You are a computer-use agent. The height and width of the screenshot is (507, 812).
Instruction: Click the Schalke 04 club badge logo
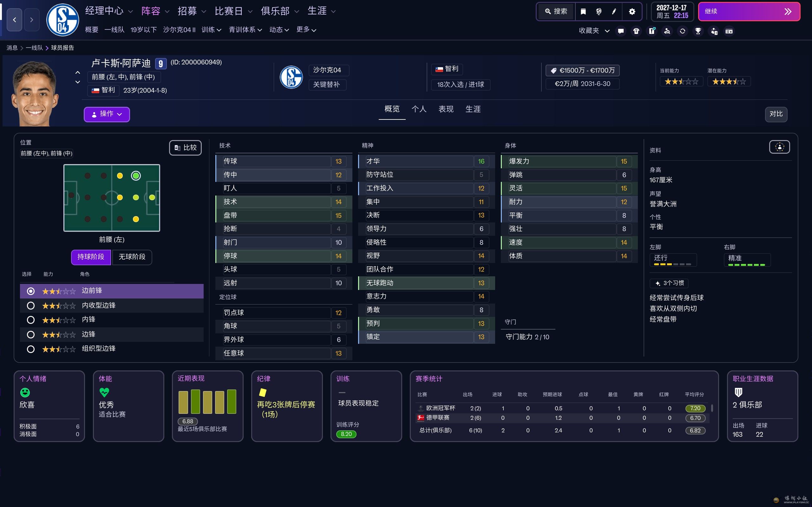62,20
